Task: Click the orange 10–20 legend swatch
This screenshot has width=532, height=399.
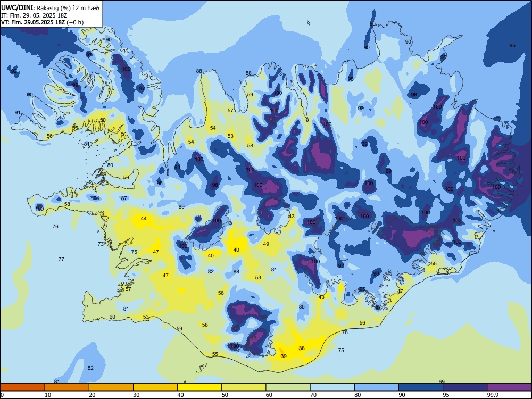Action: coord(67,387)
